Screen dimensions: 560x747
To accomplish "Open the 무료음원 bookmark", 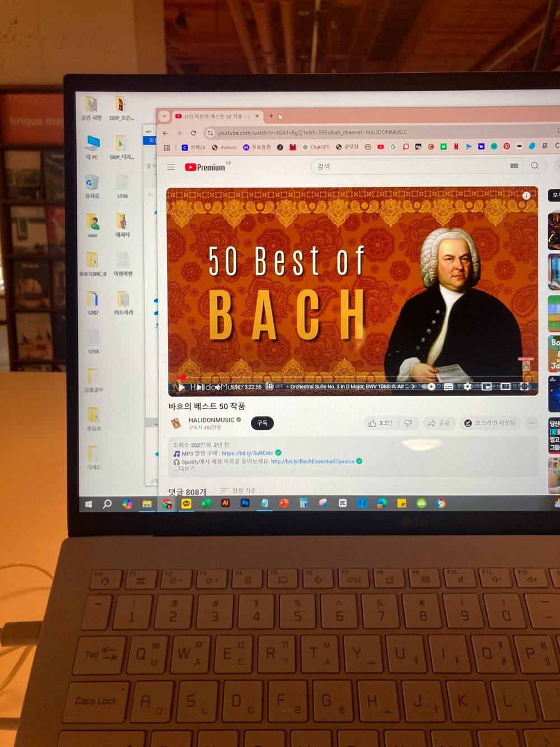I will point(257,147).
